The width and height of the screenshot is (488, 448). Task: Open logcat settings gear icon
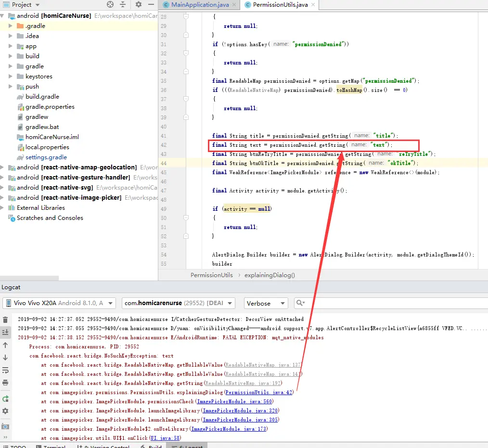5,411
